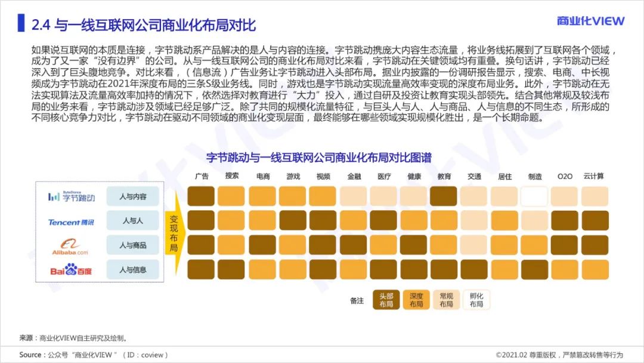The height and width of the screenshot is (363, 644).
Task: Click the ©2021.02 尊重版权 copyright notice
Action: click(x=559, y=355)
